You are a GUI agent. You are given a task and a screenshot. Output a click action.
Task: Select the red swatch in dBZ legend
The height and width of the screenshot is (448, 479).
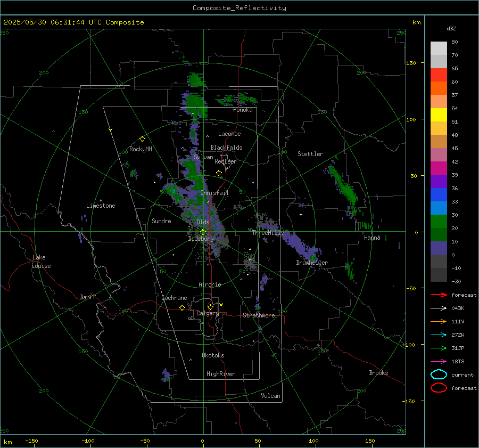[439, 75]
